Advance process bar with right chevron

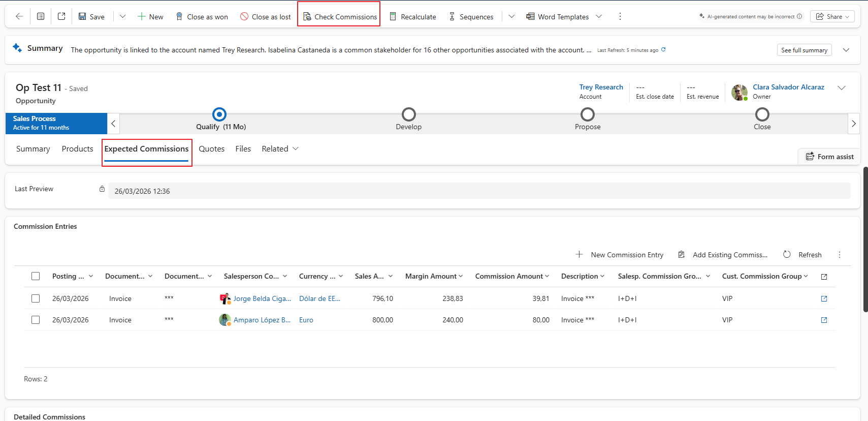coord(854,124)
